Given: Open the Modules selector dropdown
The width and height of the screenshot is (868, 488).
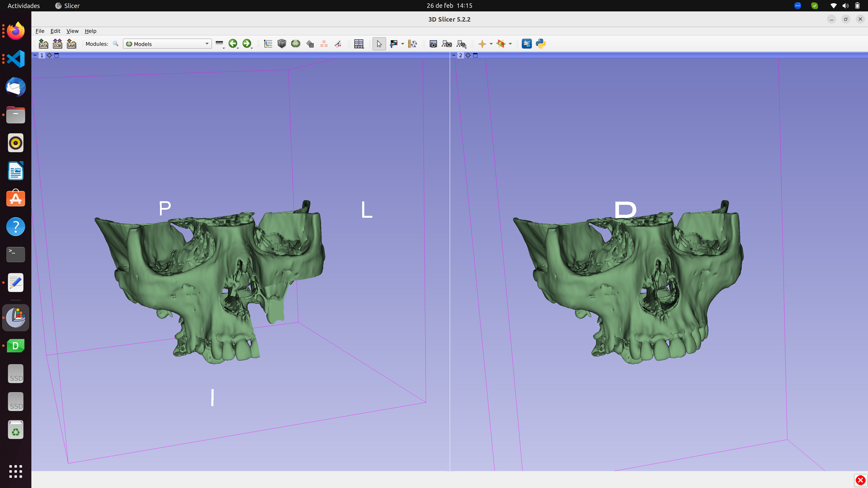Looking at the screenshot, I should click(x=207, y=43).
